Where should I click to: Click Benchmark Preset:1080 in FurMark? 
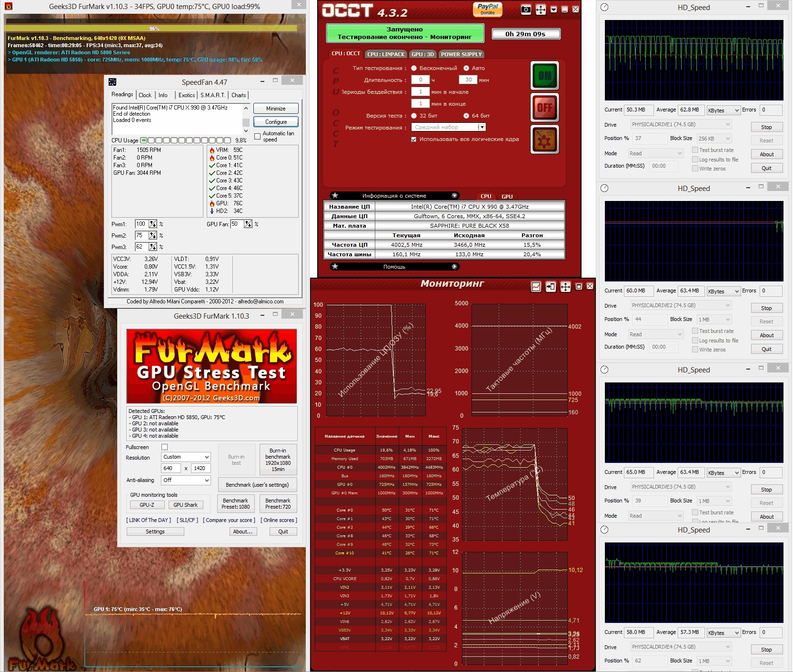coord(236,504)
